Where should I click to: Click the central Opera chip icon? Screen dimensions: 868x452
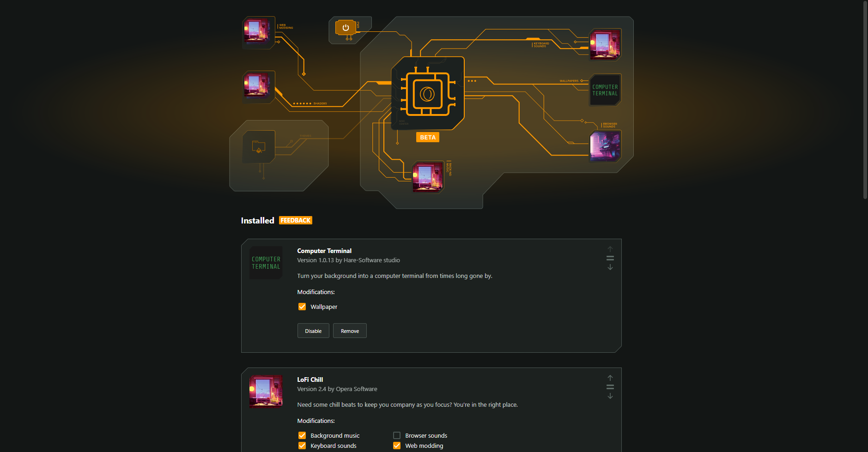click(427, 94)
